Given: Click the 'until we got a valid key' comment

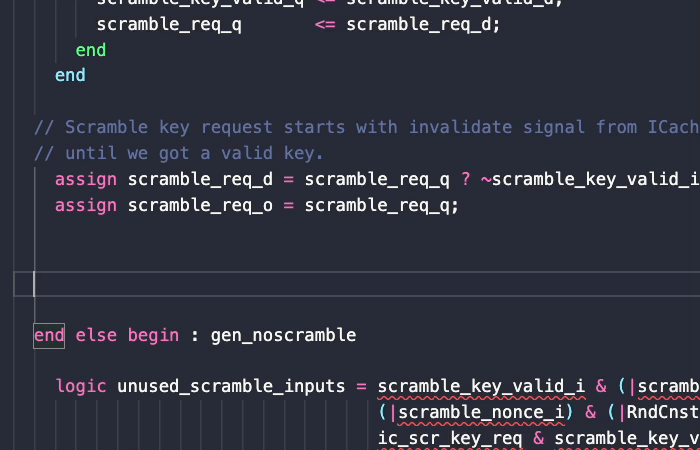Looking at the screenshot, I should coord(194,153).
